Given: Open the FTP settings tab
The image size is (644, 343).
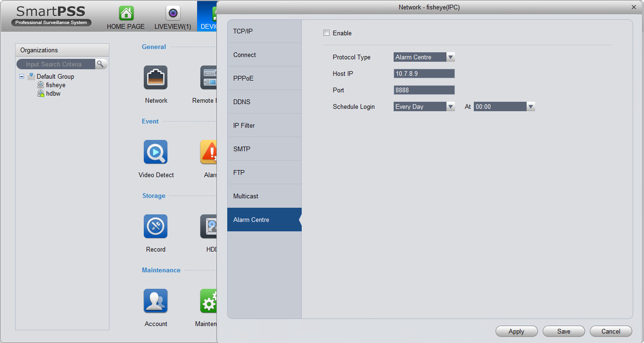Looking at the screenshot, I should point(264,173).
